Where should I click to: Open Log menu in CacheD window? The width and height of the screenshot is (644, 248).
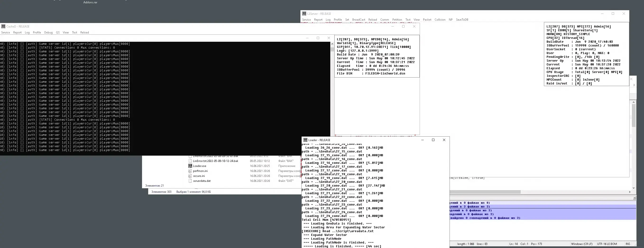point(27,32)
